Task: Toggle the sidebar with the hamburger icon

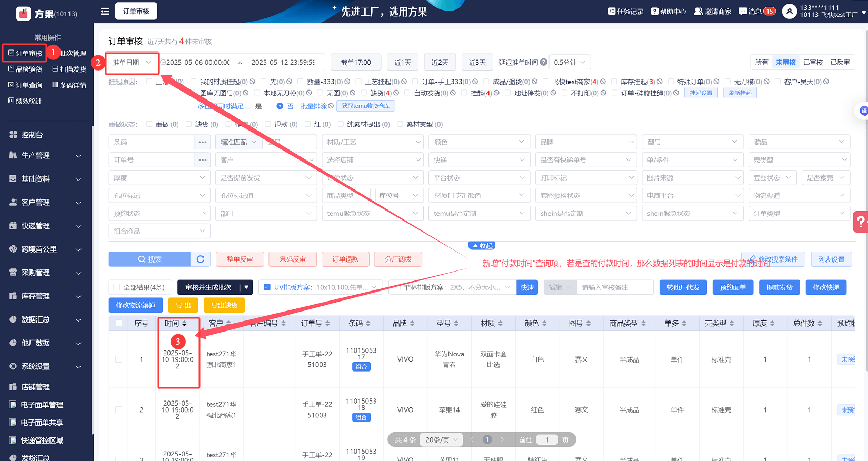Action: [x=105, y=11]
